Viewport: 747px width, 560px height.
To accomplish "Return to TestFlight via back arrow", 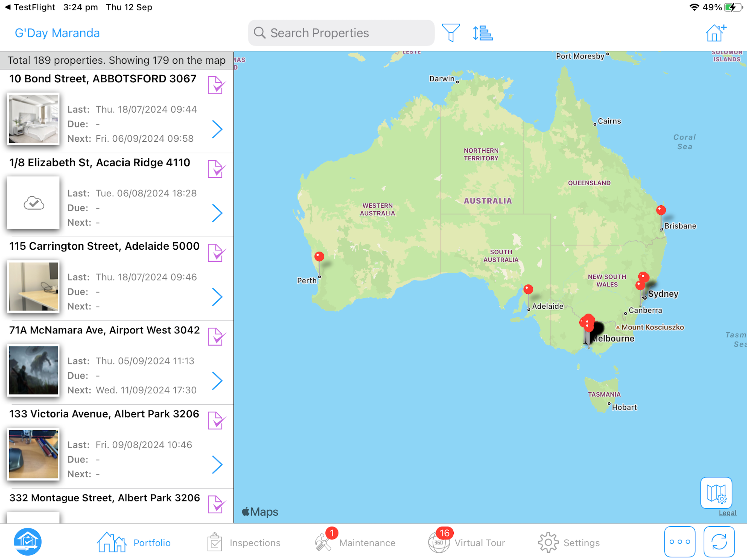I will [30, 7].
